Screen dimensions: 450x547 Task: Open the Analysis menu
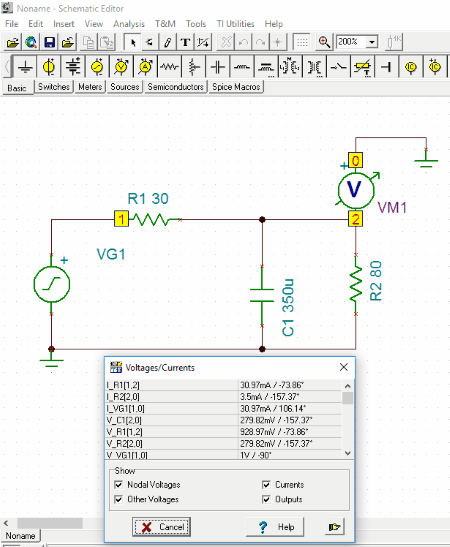[129, 24]
